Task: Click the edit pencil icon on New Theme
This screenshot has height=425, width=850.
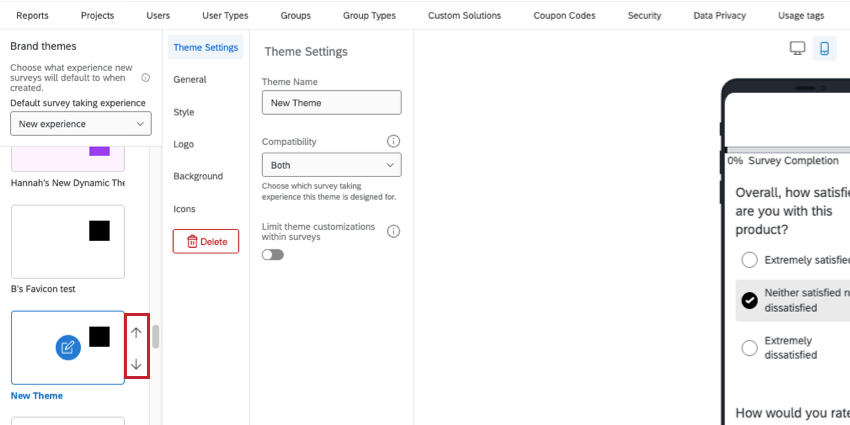Action: [68, 347]
